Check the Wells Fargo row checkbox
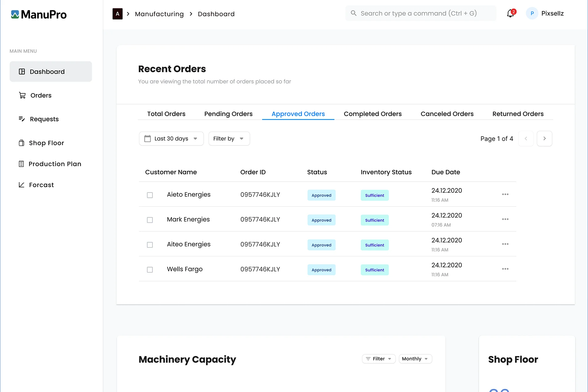The height and width of the screenshot is (392, 588). [x=150, y=270]
